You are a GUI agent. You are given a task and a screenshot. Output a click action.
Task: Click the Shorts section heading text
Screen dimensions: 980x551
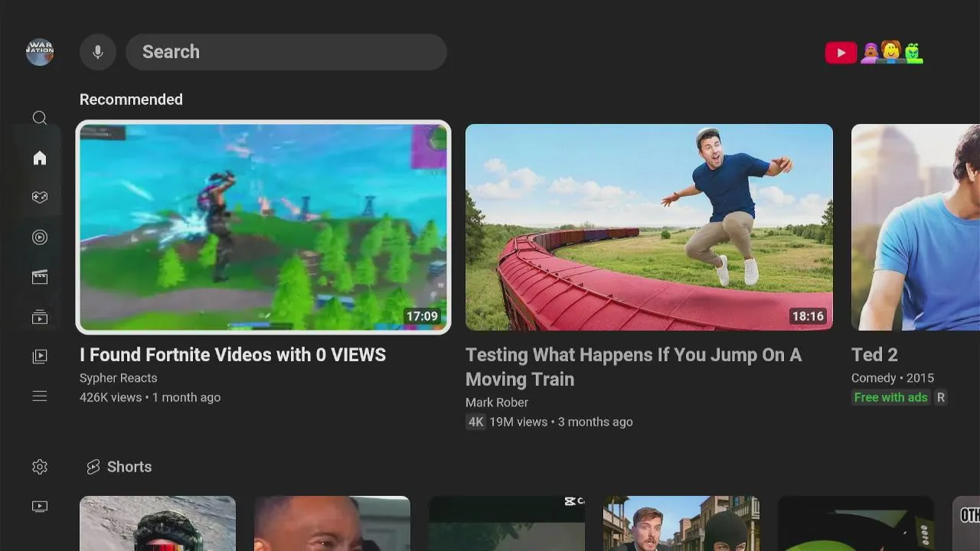(129, 467)
